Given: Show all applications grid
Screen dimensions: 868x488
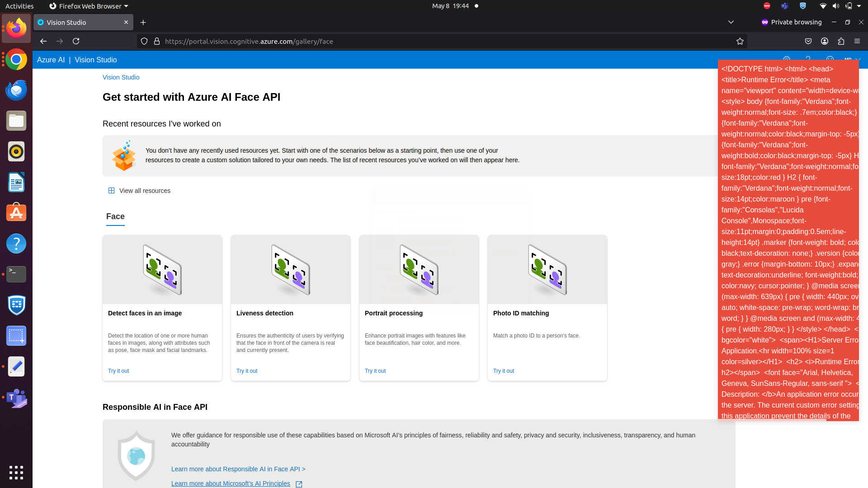Looking at the screenshot, I should point(16,472).
